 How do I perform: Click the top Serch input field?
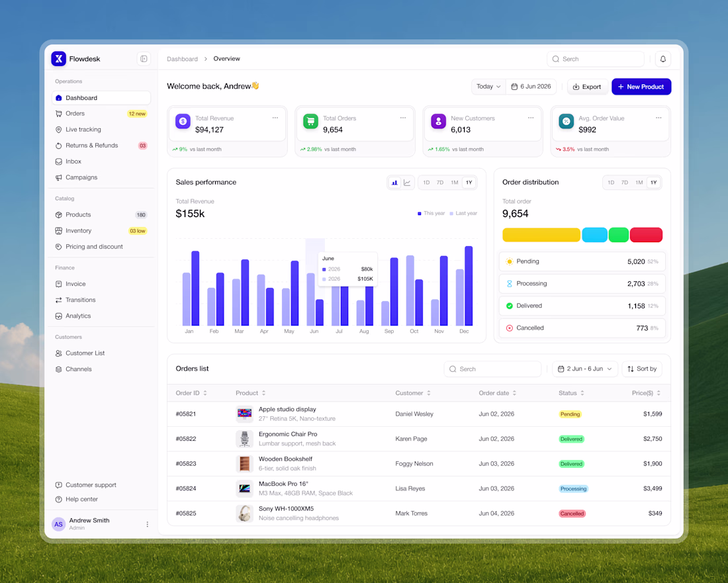click(x=596, y=59)
